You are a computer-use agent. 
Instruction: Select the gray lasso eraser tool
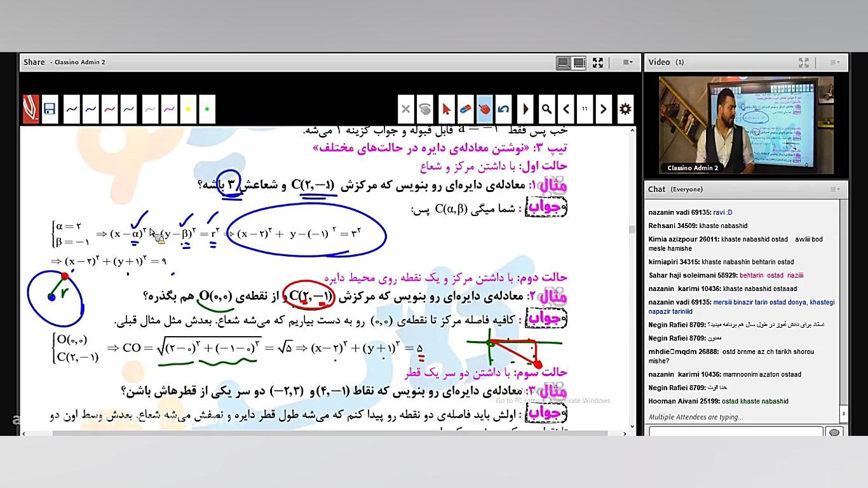tap(426, 109)
